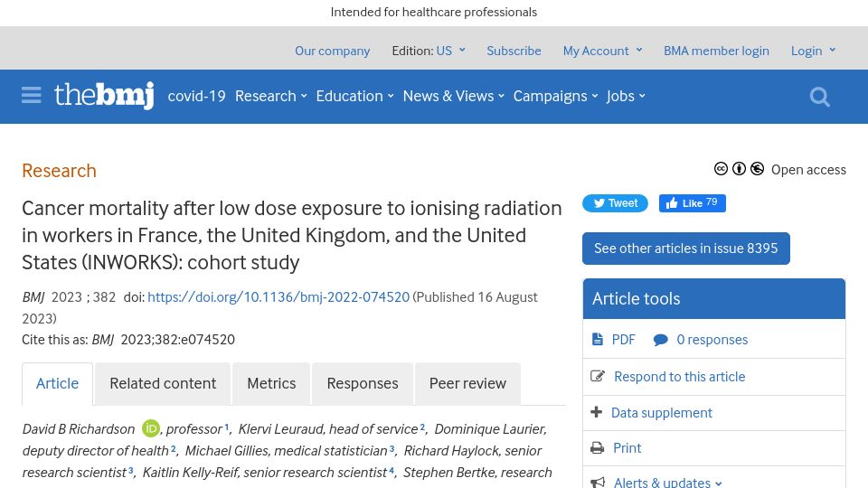
Task: Click See other articles in issue 8395
Action: point(686,249)
